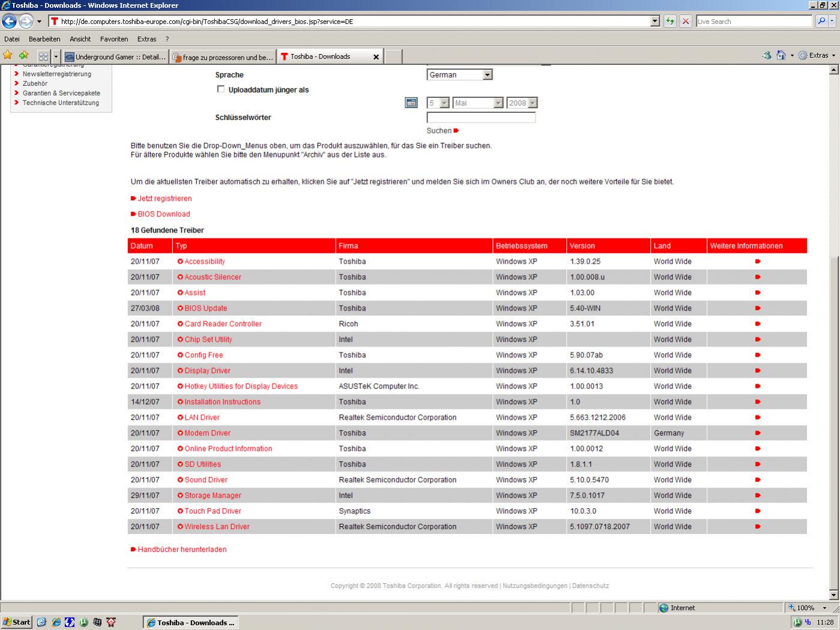Click the Windows Start button

pos(17,622)
